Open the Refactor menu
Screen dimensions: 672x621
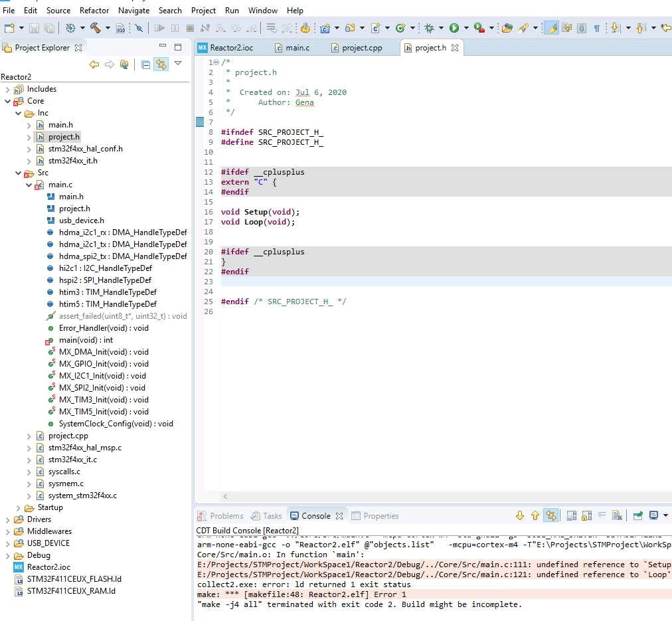point(94,10)
